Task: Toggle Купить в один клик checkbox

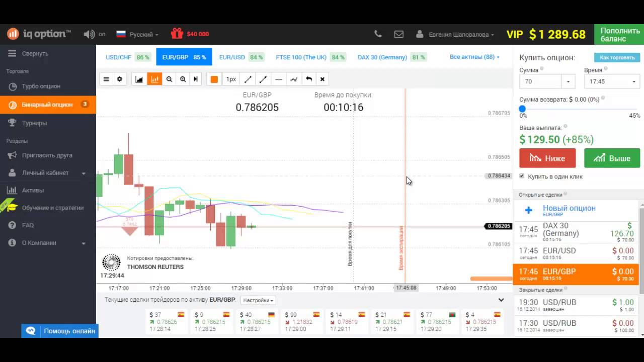Action: click(522, 176)
